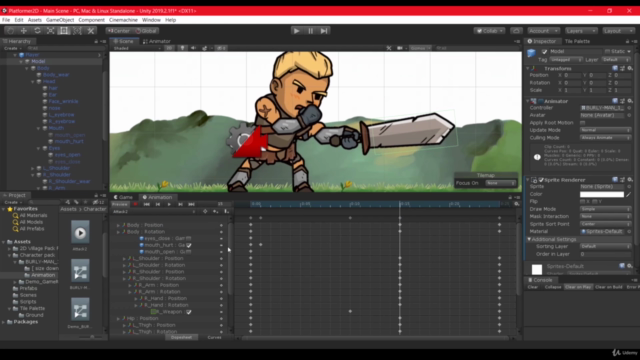Select the Rect tool in toolbar
640x360 pixels.
tap(64, 31)
